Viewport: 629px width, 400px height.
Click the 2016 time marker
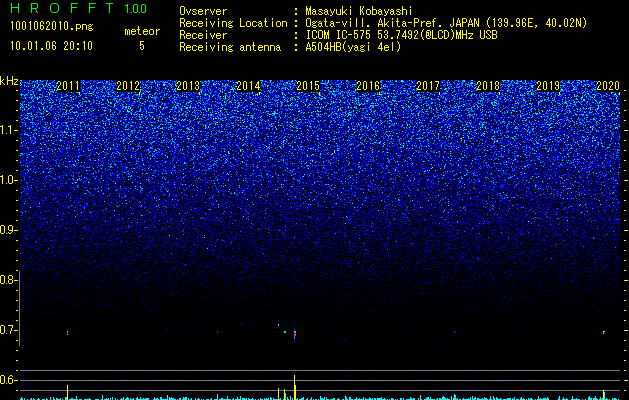point(368,86)
